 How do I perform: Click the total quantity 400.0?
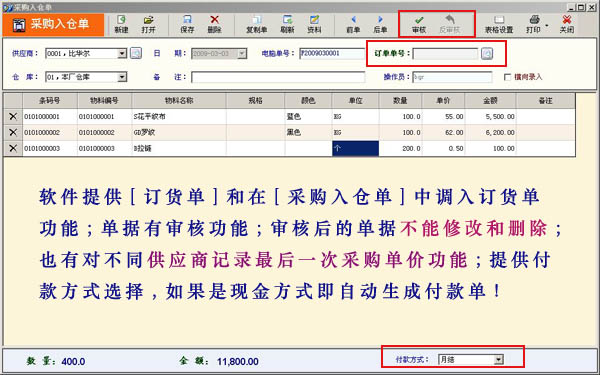(73, 361)
